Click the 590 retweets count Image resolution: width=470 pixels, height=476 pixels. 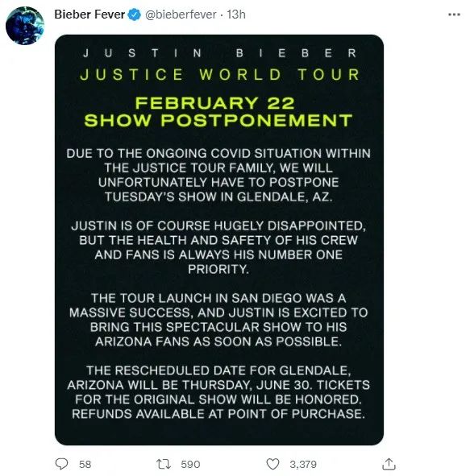[x=190, y=464]
